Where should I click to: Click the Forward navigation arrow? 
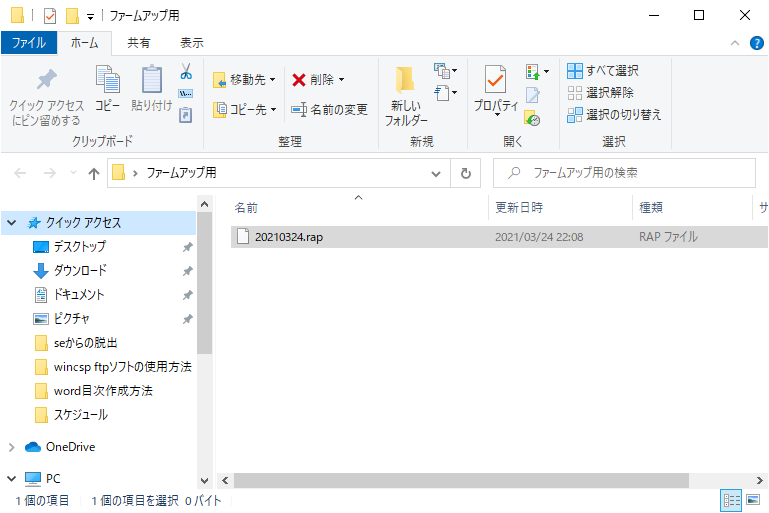50,173
